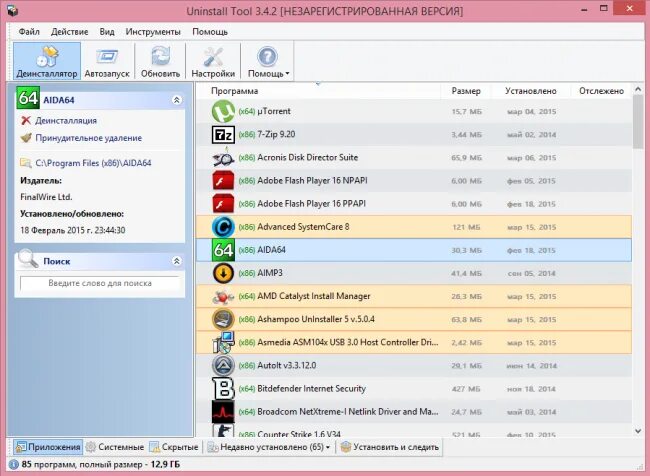
Task: Select the Acronis Disk Director Suite name
Action: [307, 158]
